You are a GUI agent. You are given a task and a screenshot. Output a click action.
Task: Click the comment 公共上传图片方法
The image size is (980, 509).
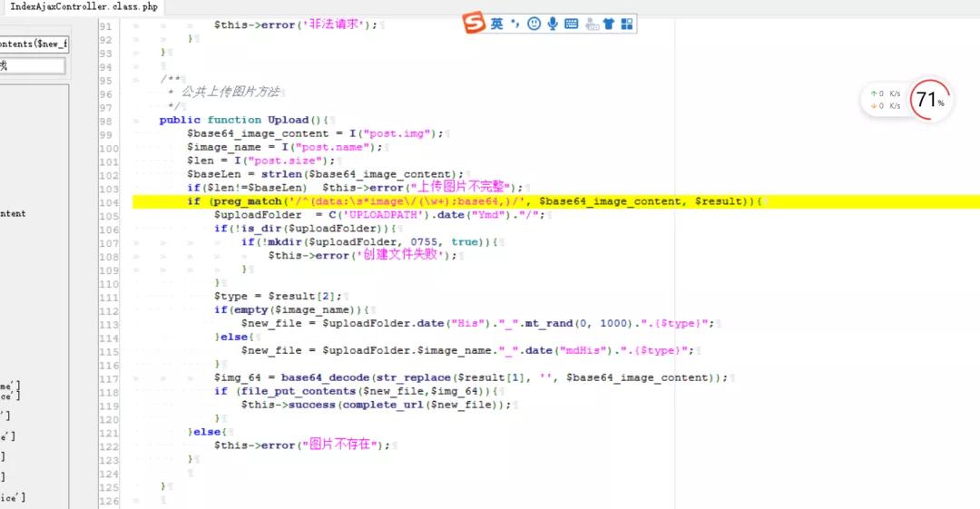(x=230, y=92)
